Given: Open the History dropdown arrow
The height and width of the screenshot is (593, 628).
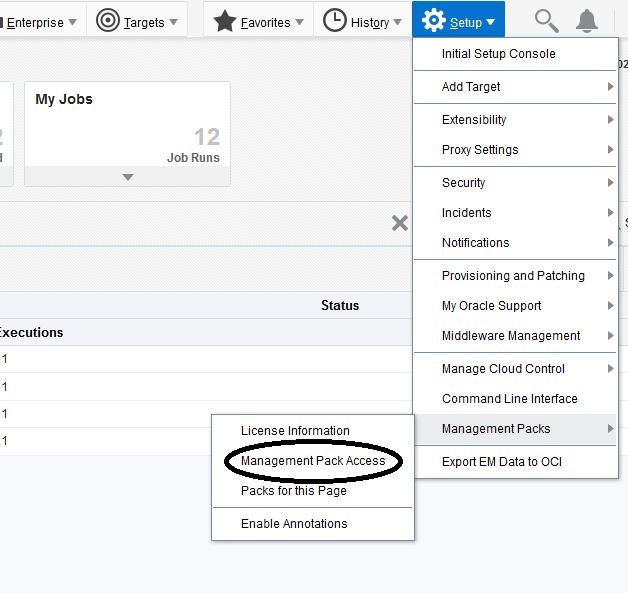Looking at the screenshot, I should click(x=397, y=22).
